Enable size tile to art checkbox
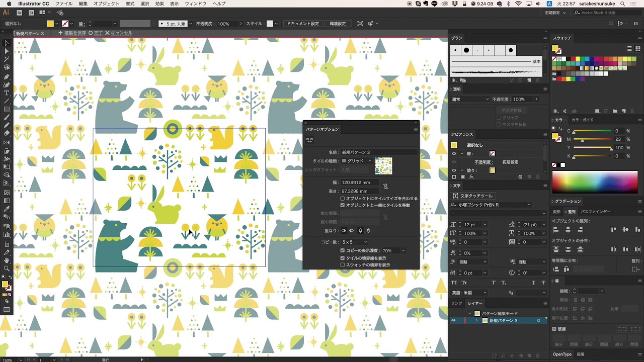Screen dimensions: 644x362 pyautogui.click(x=343, y=199)
